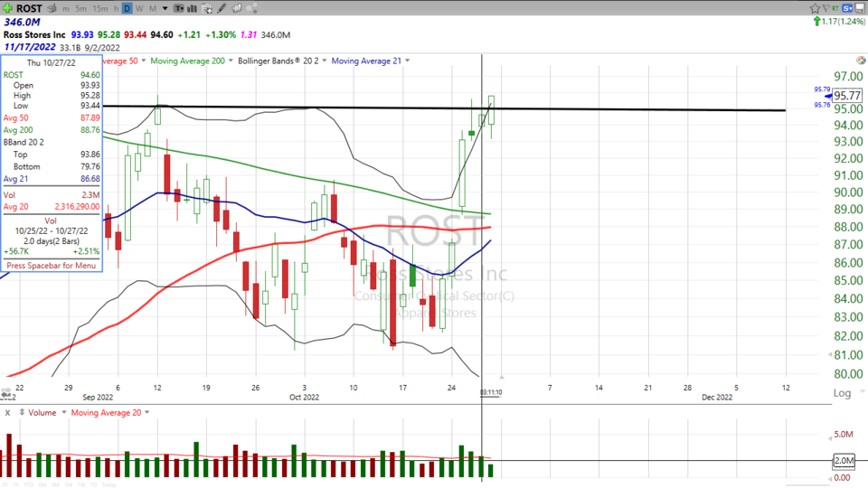Click the Avg 20 2,316,290.00 row

pos(52,206)
